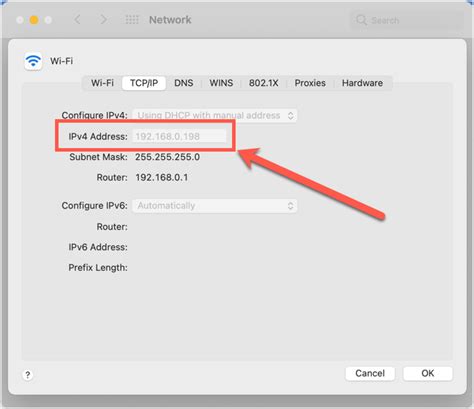474x409 pixels.
Task: Open the Configure IPv4 dropdown
Action: click(x=215, y=115)
